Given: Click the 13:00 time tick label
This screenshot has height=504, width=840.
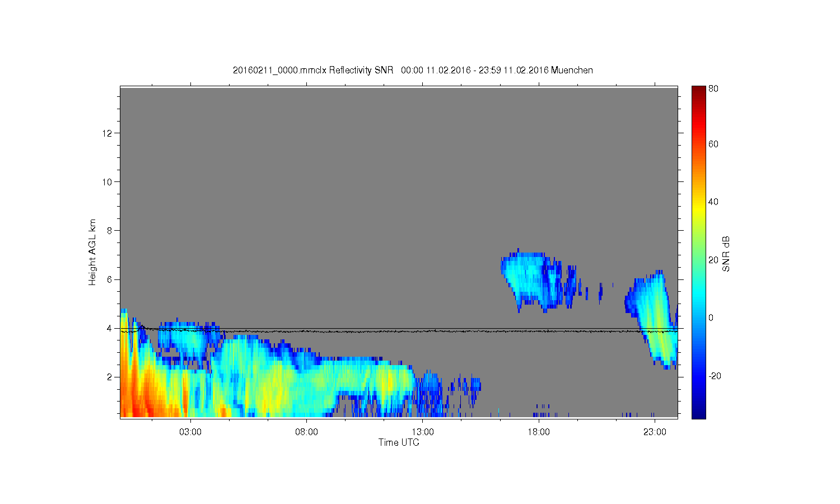Looking at the screenshot, I should (423, 432).
